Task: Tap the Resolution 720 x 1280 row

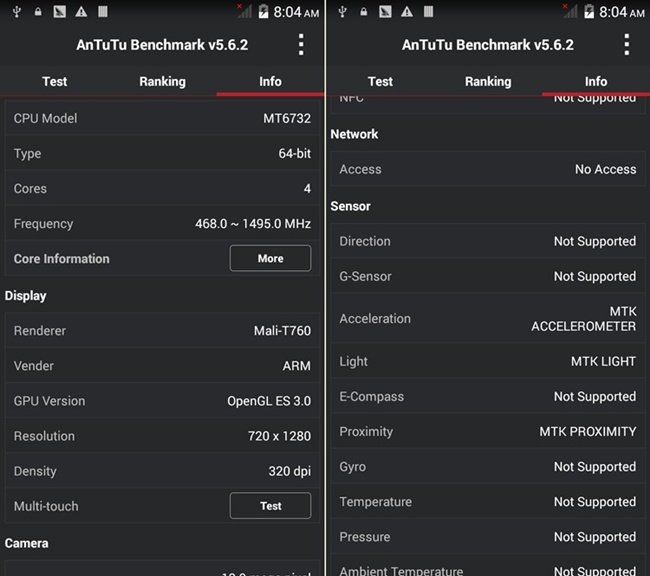Action: tap(162, 436)
